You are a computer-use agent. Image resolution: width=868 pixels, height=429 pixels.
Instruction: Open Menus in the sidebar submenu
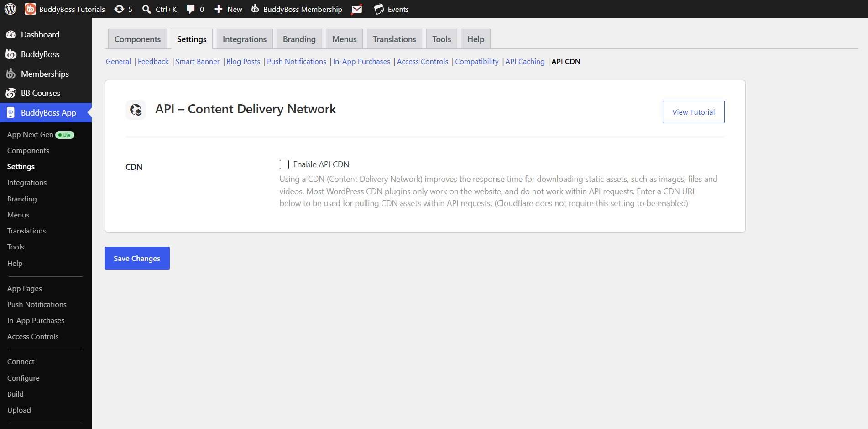click(18, 215)
